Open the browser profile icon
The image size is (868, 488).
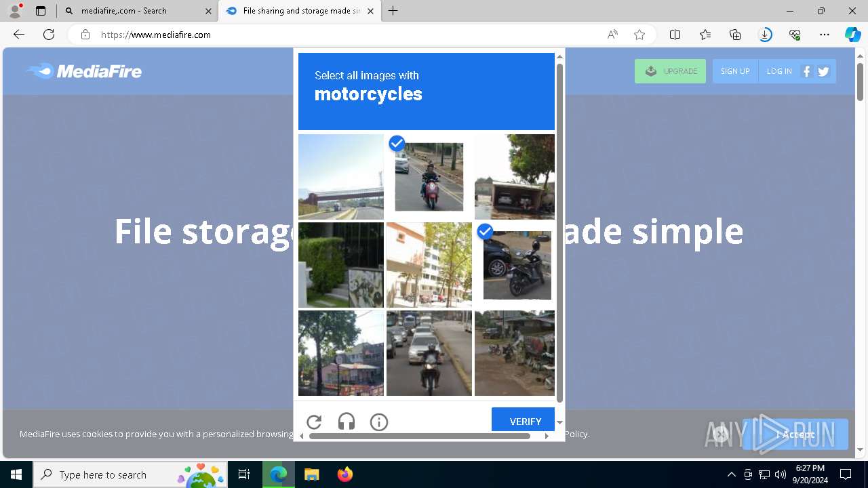pos(15,11)
